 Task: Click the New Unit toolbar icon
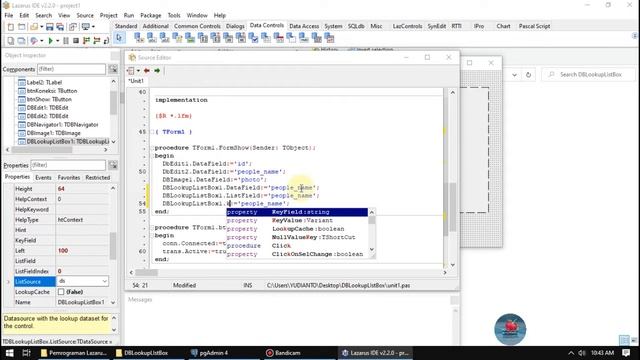pos(11,27)
